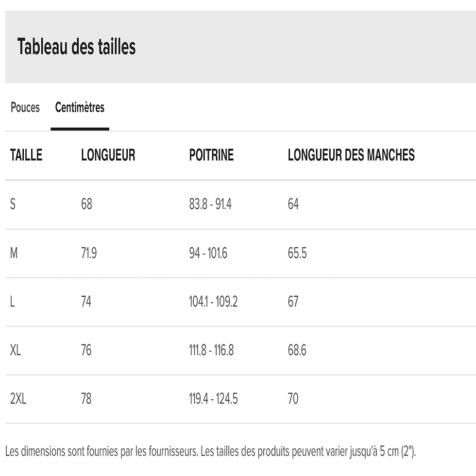Click the 104.1 - 109.2 chest value
Viewport: 476px width, 476px height.
coord(213,302)
